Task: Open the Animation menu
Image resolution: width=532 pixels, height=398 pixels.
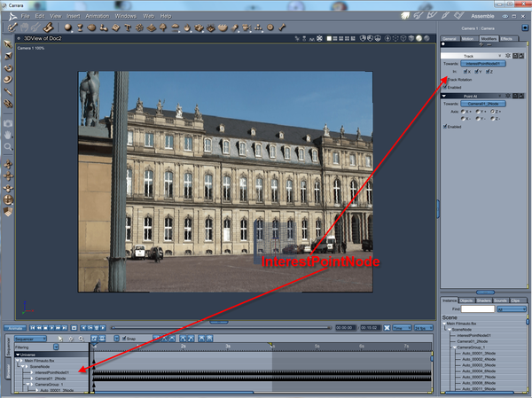Action: [x=97, y=16]
